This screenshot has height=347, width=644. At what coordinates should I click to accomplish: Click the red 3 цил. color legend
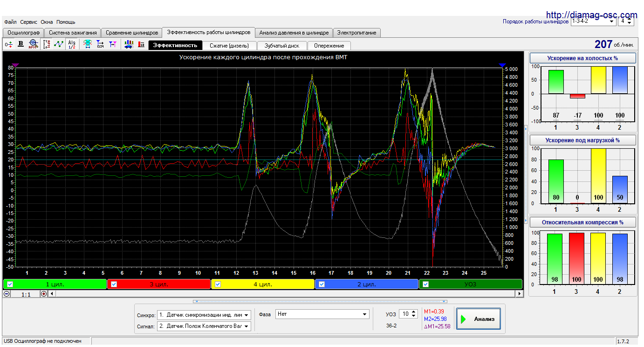(159, 284)
